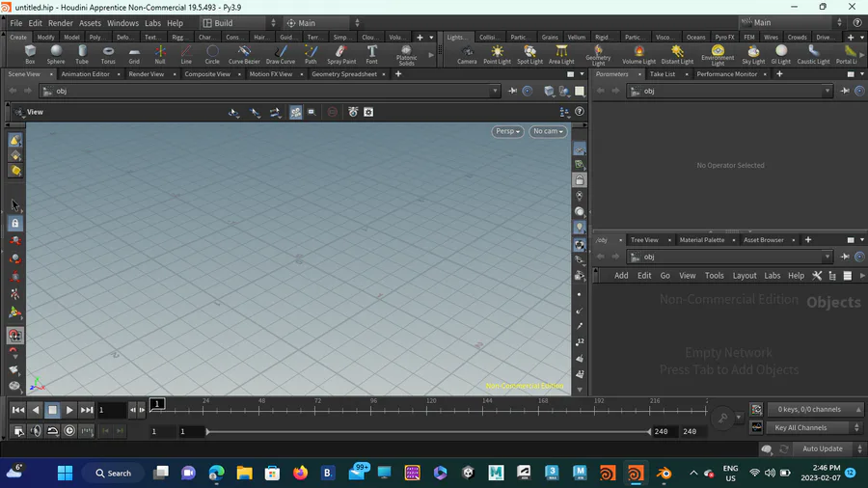The image size is (868, 488).
Task: Switch to the Geometry Spreadsheet tab
Action: click(x=344, y=74)
